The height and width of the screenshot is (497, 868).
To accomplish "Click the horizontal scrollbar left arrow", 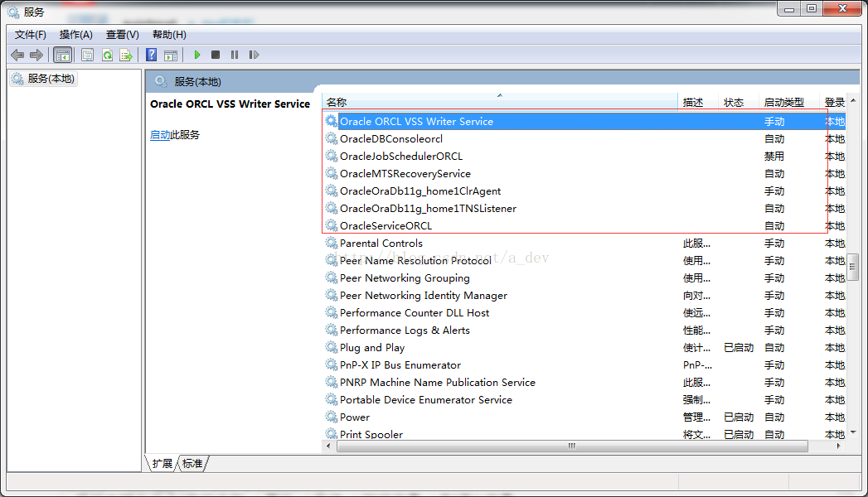I will pyautogui.click(x=329, y=446).
